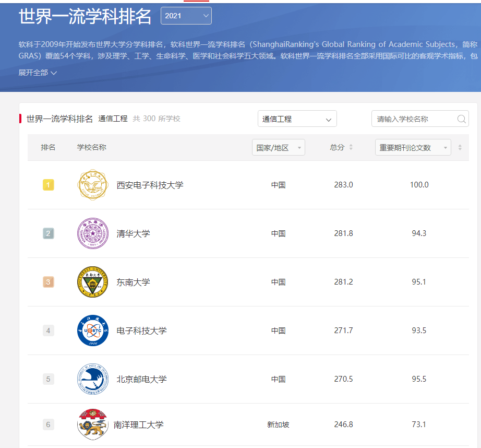This screenshot has height=448, width=481.
Task: Click total score 270.5
Action: pyautogui.click(x=343, y=379)
